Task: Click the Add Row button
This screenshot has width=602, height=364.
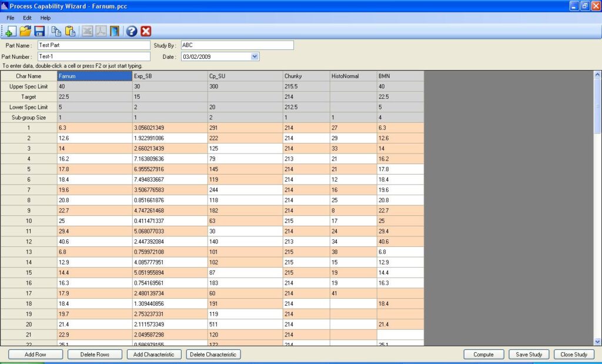Action: pos(35,355)
